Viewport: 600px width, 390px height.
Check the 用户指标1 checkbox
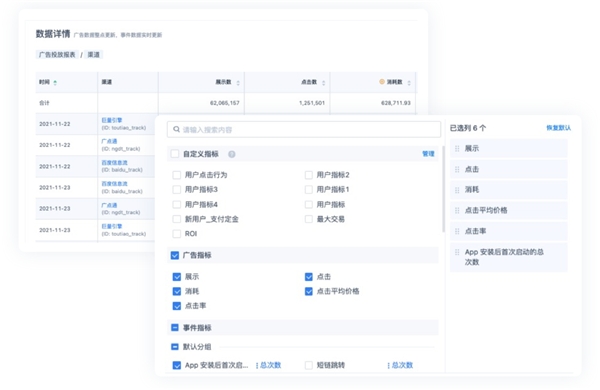(x=309, y=189)
